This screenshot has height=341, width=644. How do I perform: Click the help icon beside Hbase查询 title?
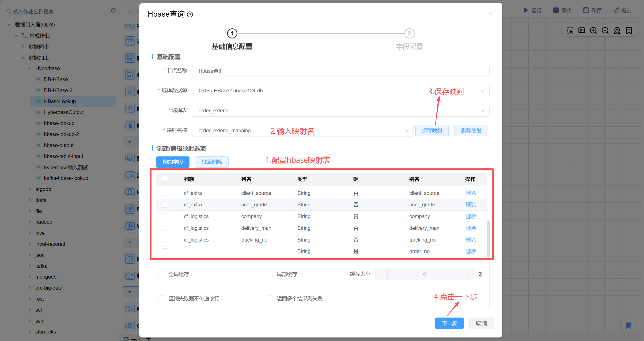(190, 15)
